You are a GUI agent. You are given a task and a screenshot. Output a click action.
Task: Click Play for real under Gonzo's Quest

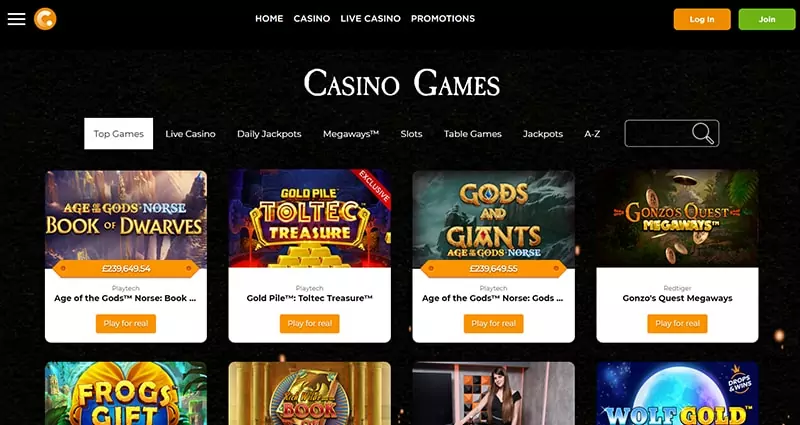coord(677,323)
